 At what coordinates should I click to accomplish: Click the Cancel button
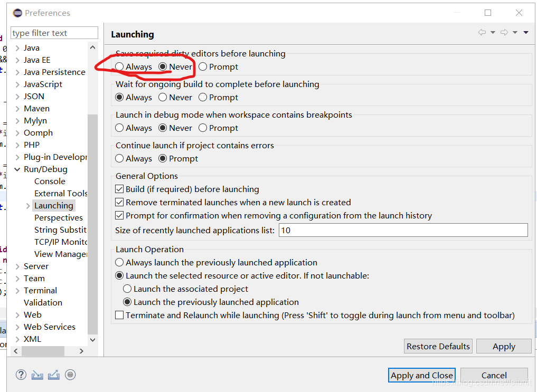coord(494,375)
